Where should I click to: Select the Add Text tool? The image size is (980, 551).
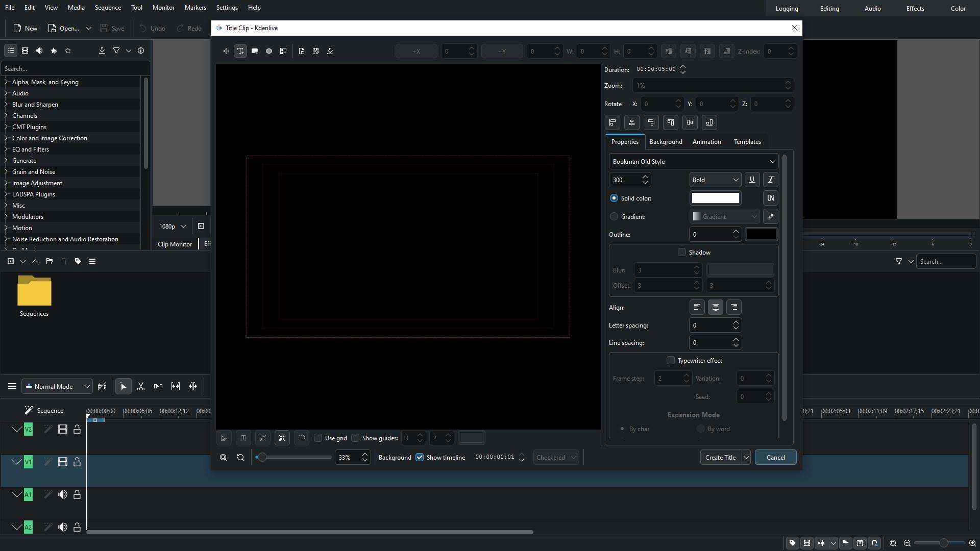[240, 51]
